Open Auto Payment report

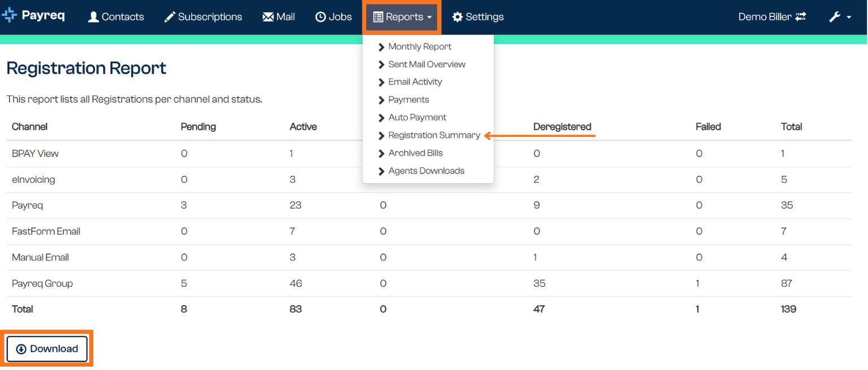pos(417,118)
